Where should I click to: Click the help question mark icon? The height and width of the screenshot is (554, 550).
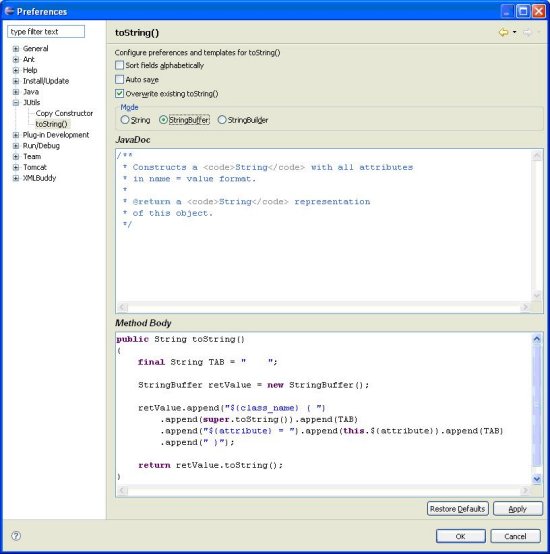[16, 536]
